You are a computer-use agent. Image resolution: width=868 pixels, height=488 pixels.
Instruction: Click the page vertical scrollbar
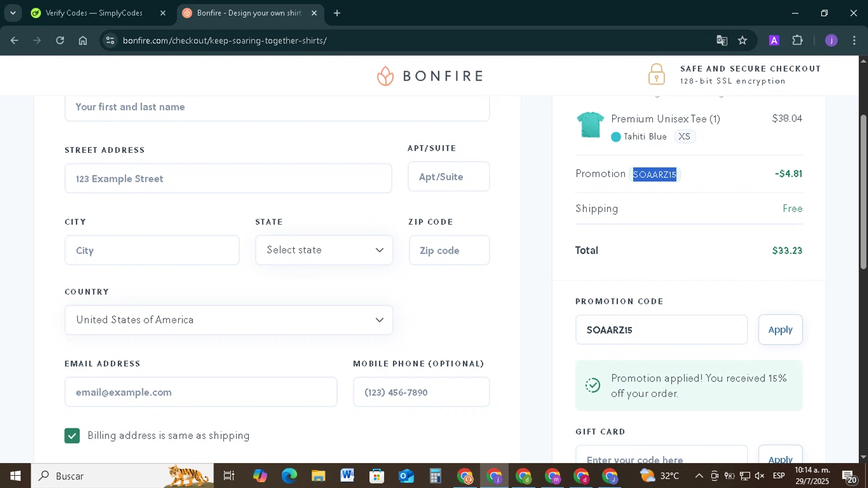click(x=863, y=191)
